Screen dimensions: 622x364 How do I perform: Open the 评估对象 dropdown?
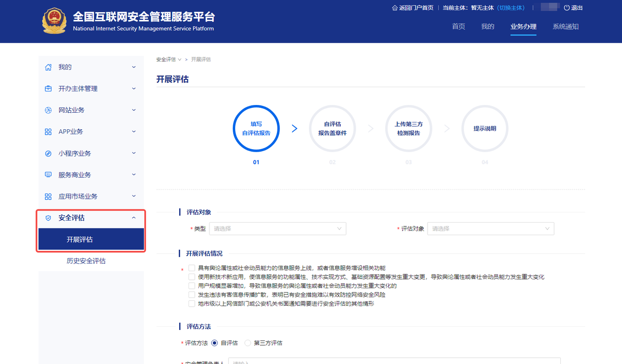(x=491, y=229)
